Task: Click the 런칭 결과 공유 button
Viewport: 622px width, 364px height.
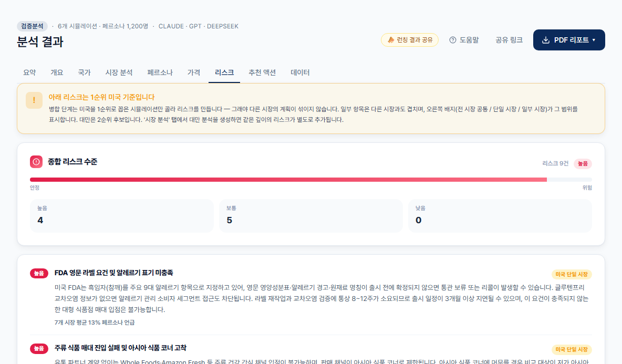Action: tap(409, 40)
